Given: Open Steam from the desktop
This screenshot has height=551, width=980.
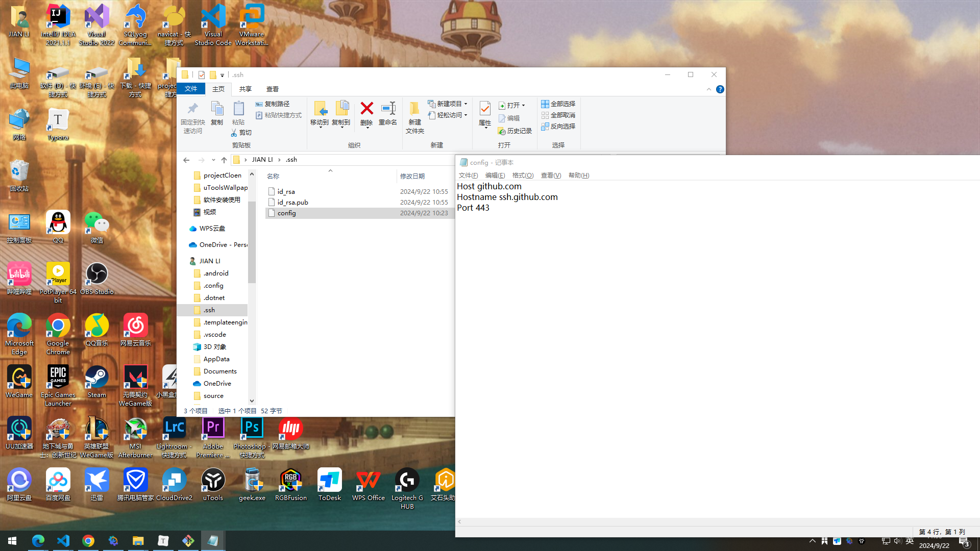Looking at the screenshot, I should [x=96, y=379].
